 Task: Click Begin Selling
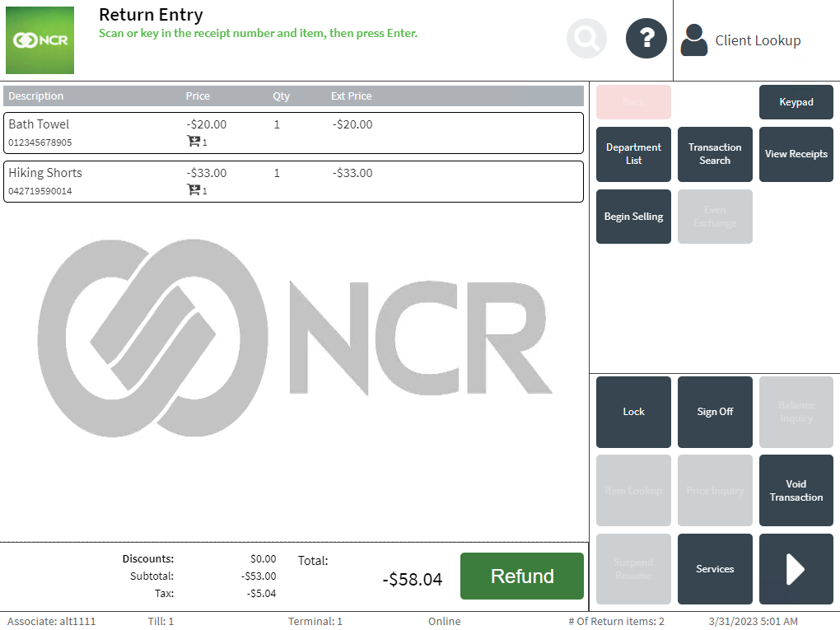pos(634,217)
